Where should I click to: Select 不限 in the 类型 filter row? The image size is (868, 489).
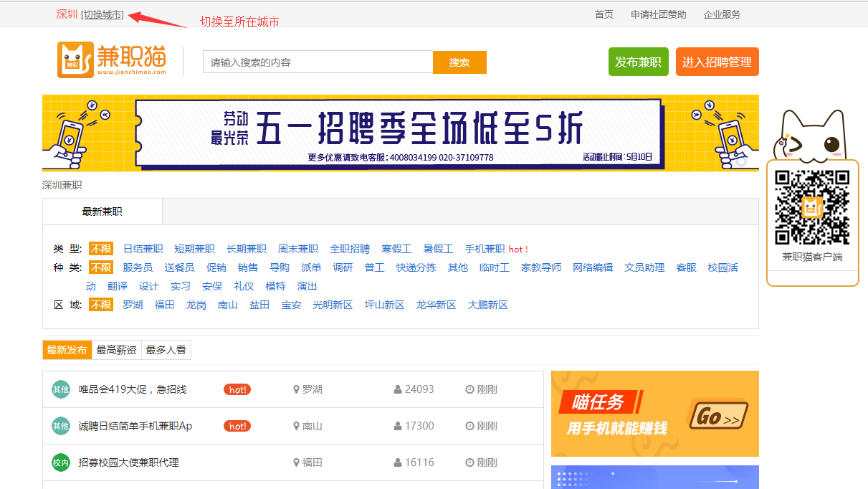click(101, 249)
